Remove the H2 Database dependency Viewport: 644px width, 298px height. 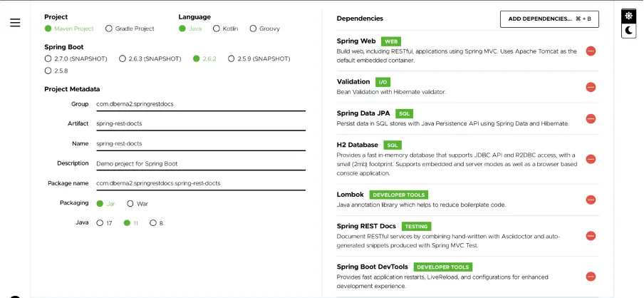(591, 159)
